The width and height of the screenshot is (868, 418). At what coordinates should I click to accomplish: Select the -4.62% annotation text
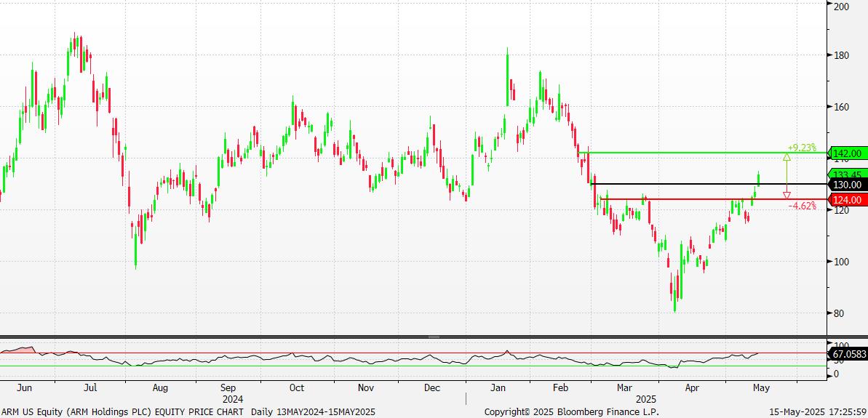point(802,206)
